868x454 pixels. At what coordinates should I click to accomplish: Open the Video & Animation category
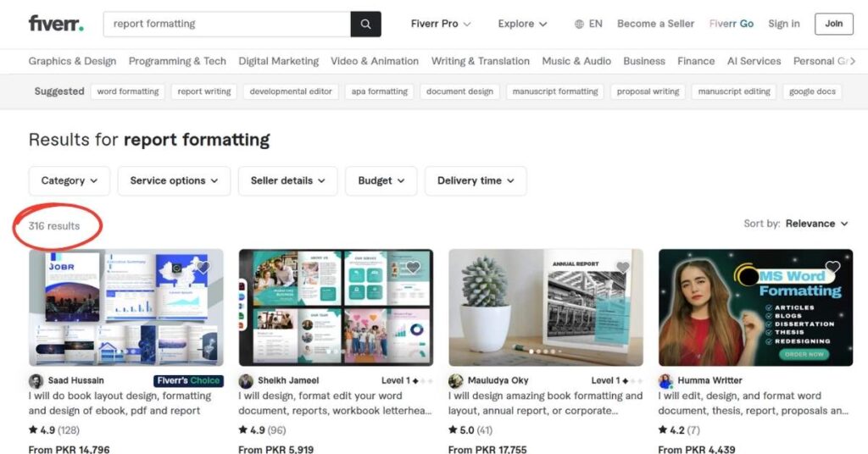[375, 61]
